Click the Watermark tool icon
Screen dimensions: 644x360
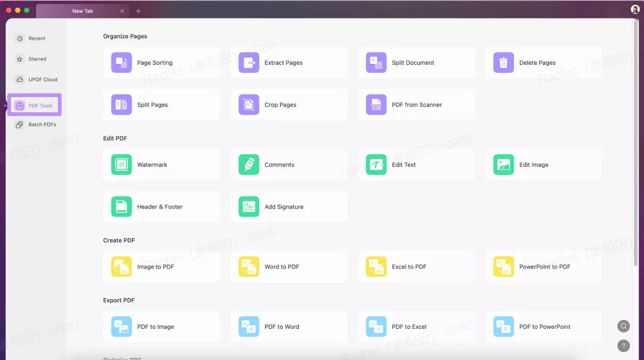point(121,165)
